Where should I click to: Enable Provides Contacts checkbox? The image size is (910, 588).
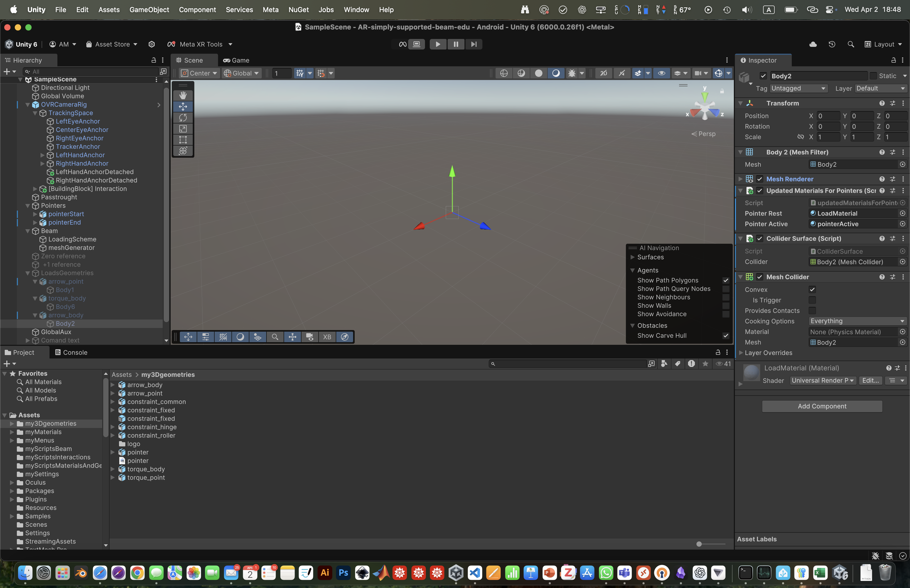pyautogui.click(x=812, y=310)
